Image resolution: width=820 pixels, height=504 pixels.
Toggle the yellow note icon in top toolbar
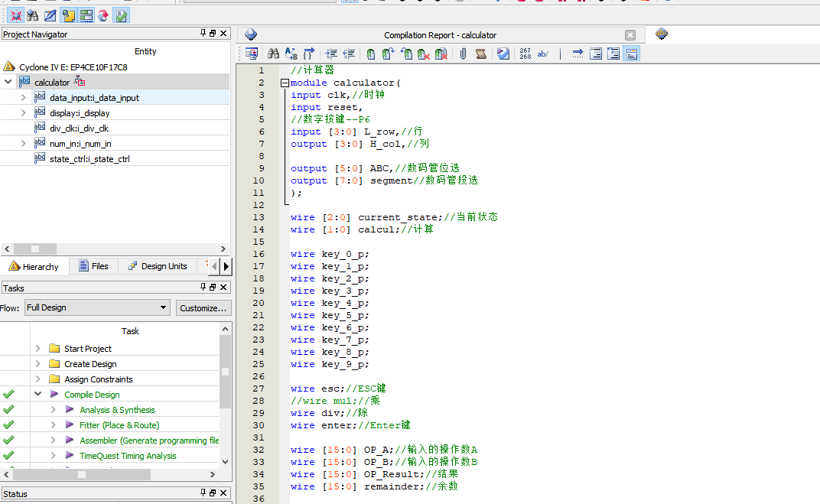(68, 16)
